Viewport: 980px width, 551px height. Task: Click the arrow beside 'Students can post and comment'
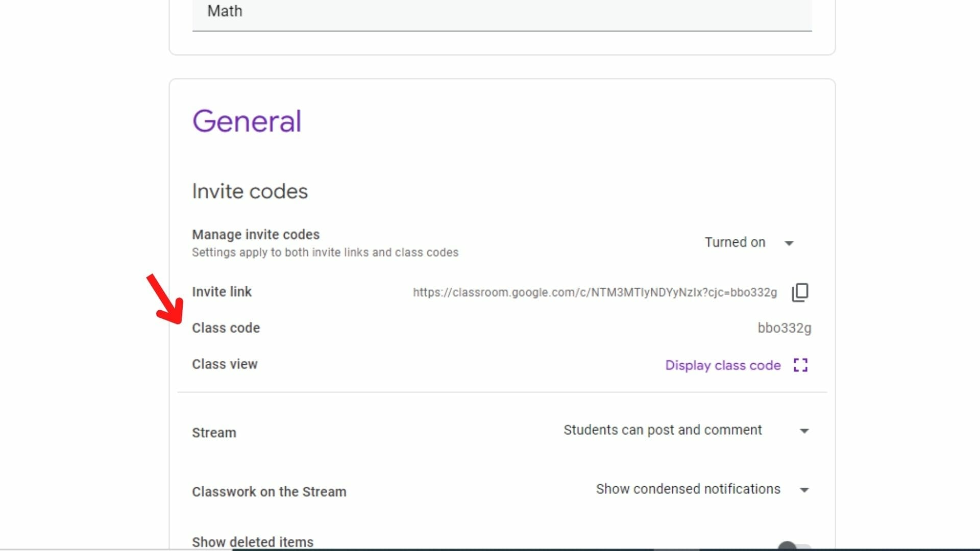804,431
